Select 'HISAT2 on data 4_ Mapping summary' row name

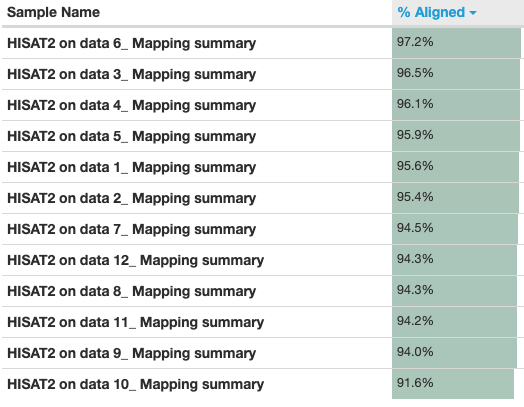click(132, 105)
